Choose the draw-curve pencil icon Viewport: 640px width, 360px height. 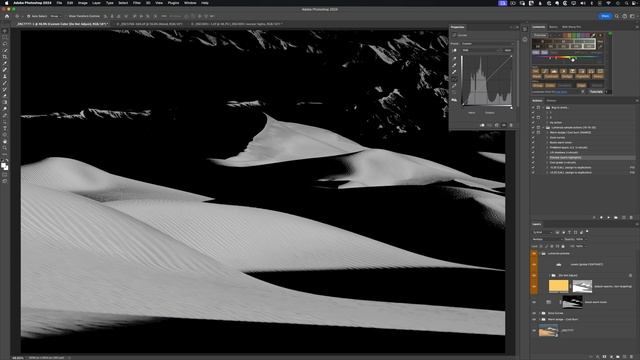point(454,86)
